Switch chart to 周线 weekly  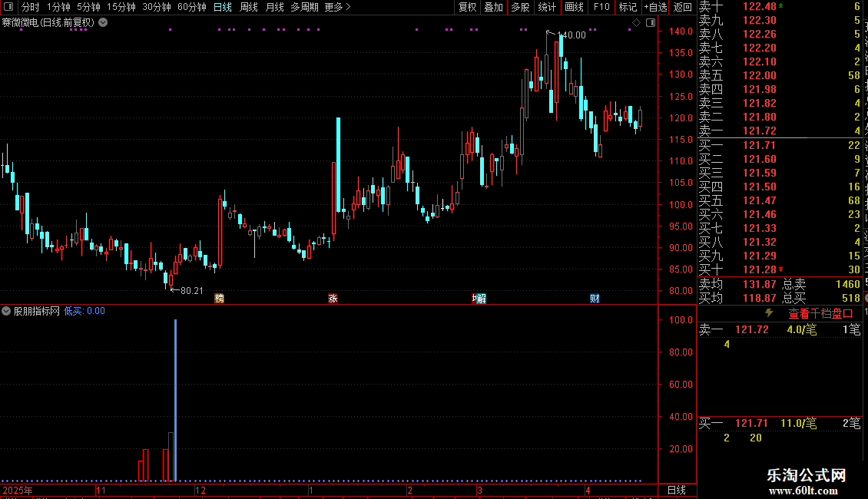(x=249, y=7)
